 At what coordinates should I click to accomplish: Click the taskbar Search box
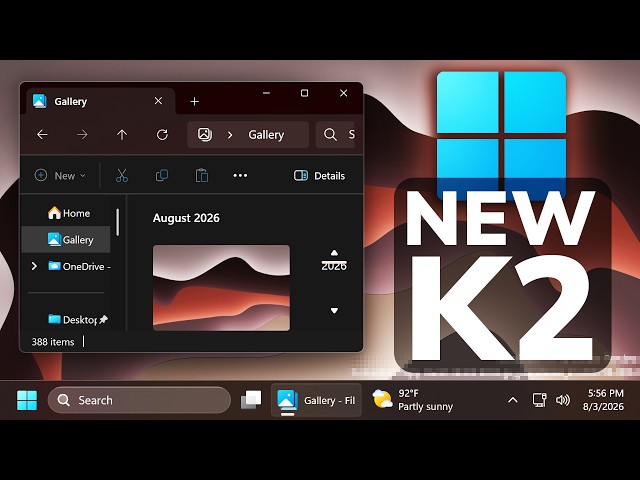[139, 400]
